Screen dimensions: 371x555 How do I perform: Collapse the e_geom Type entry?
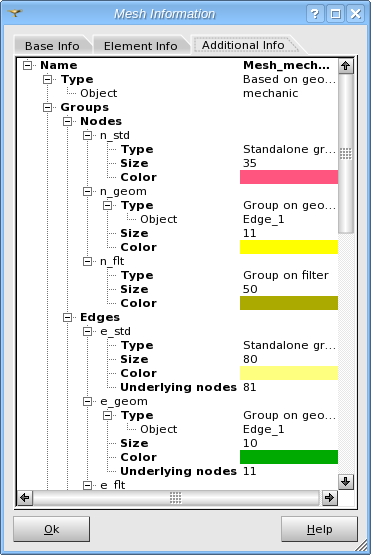tap(108, 415)
